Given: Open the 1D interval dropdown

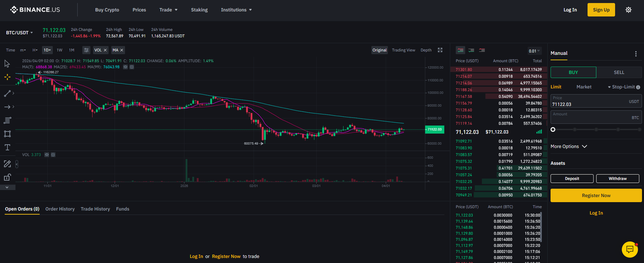Looking at the screenshot, I should [47, 50].
